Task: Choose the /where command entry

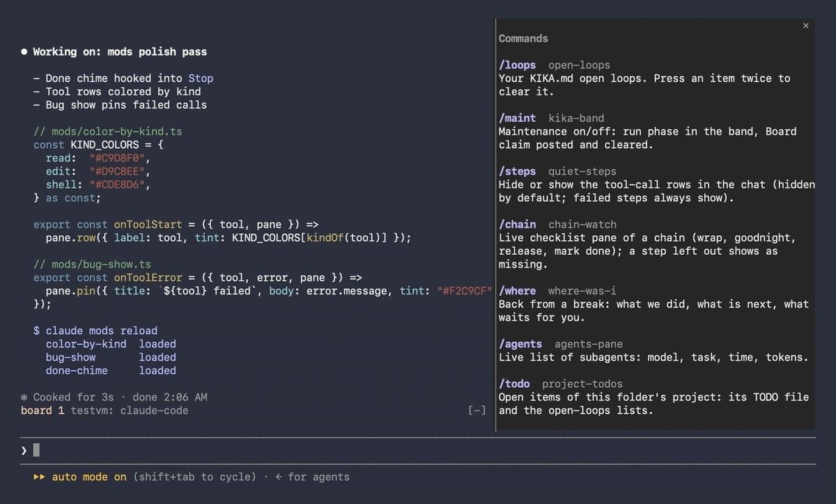Action: (x=518, y=291)
